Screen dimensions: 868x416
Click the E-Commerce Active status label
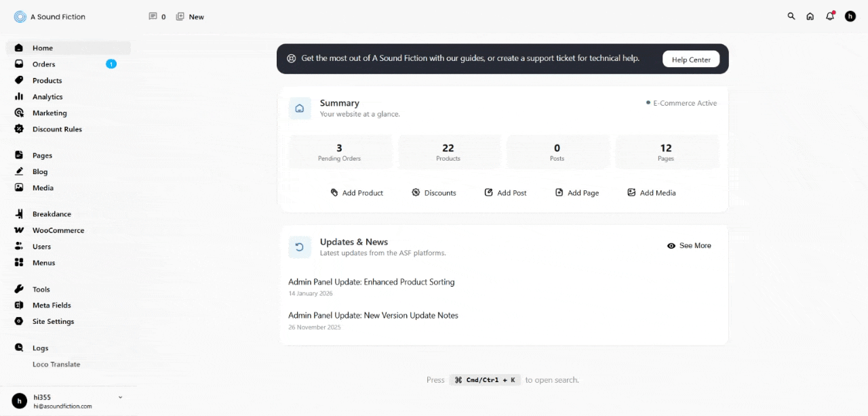682,103
